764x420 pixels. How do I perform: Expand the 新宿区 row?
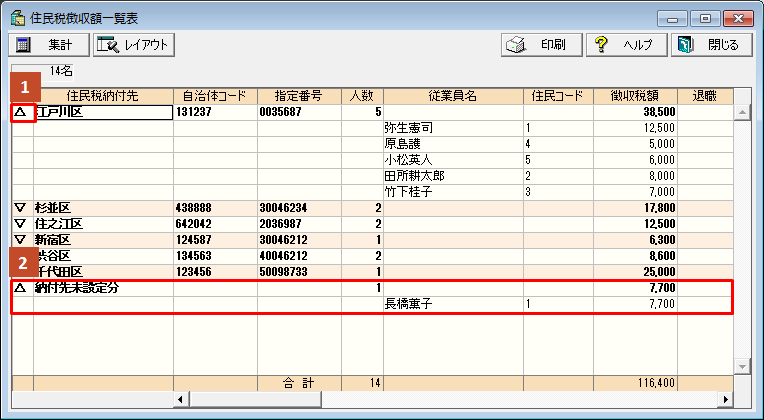(x=20, y=239)
